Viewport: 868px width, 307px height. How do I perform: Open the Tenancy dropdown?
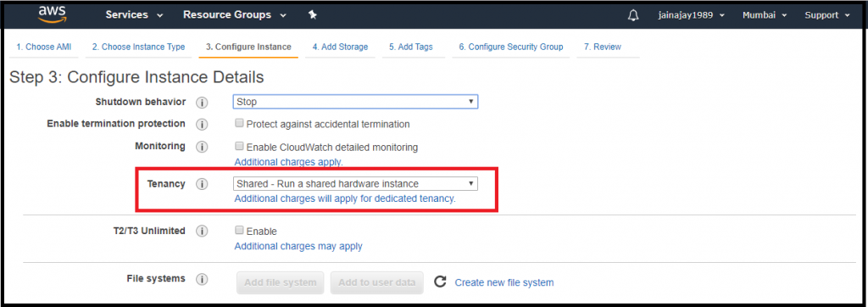(355, 183)
